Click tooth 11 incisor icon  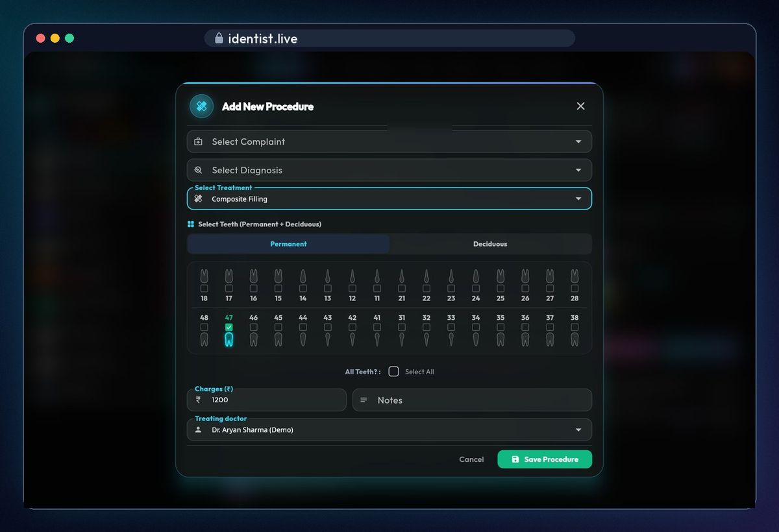377,276
